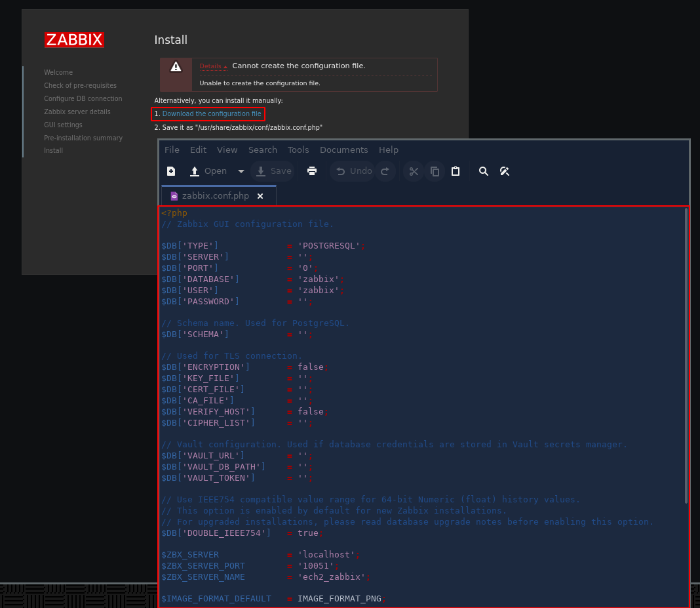Cut the selected text
700x608 pixels.
414,171
